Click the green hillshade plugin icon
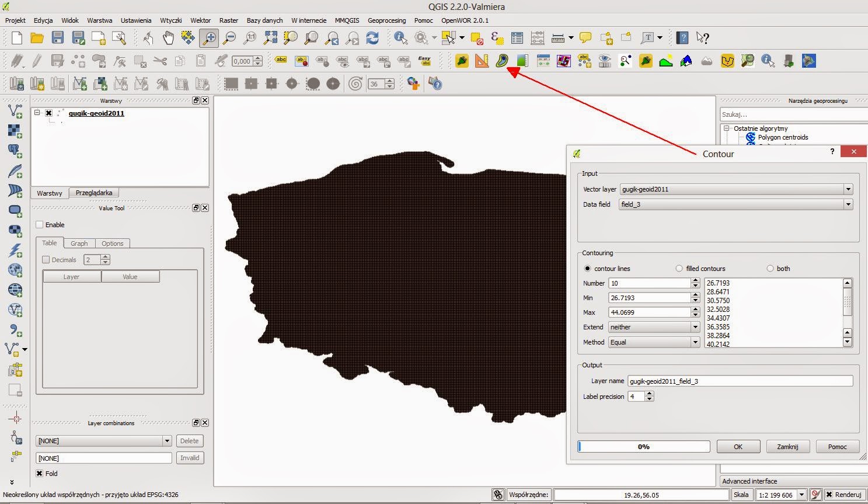Viewport: 868px width, 504px height. coord(666,61)
